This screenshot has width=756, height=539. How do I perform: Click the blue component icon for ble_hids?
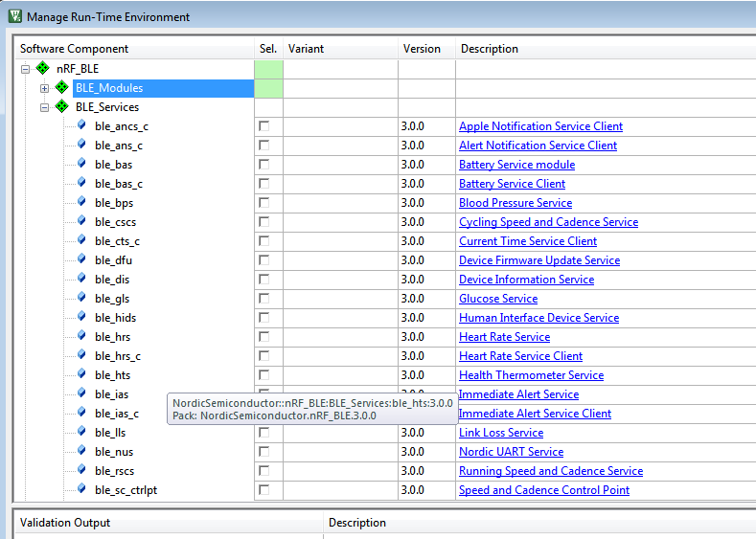pyautogui.click(x=81, y=317)
